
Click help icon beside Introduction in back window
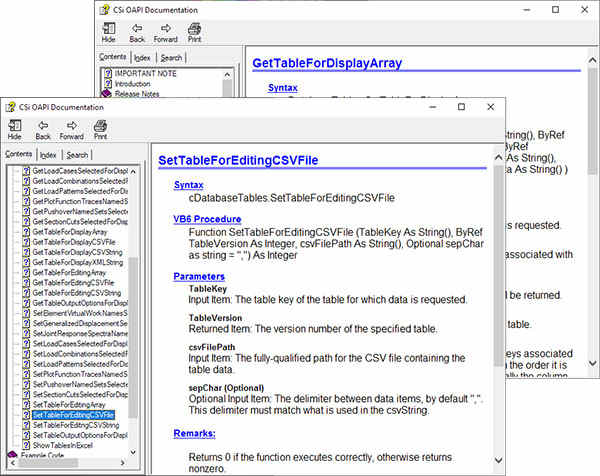[x=108, y=83]
